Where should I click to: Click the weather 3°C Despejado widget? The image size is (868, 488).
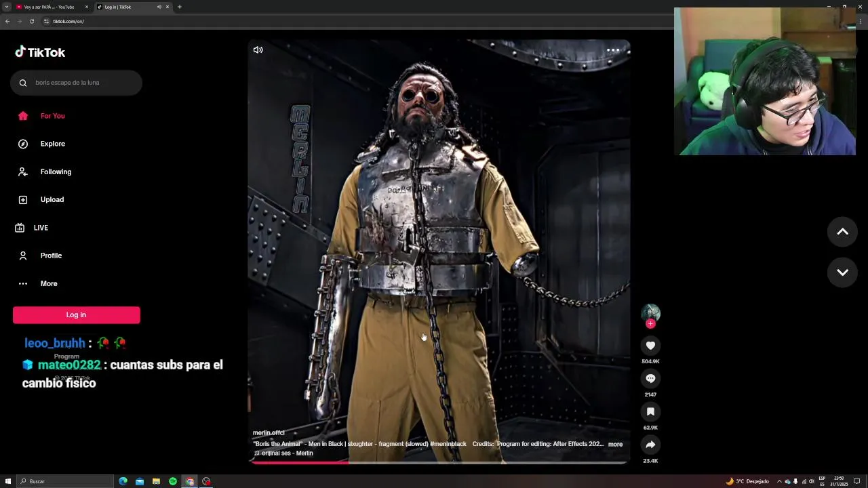747,481
